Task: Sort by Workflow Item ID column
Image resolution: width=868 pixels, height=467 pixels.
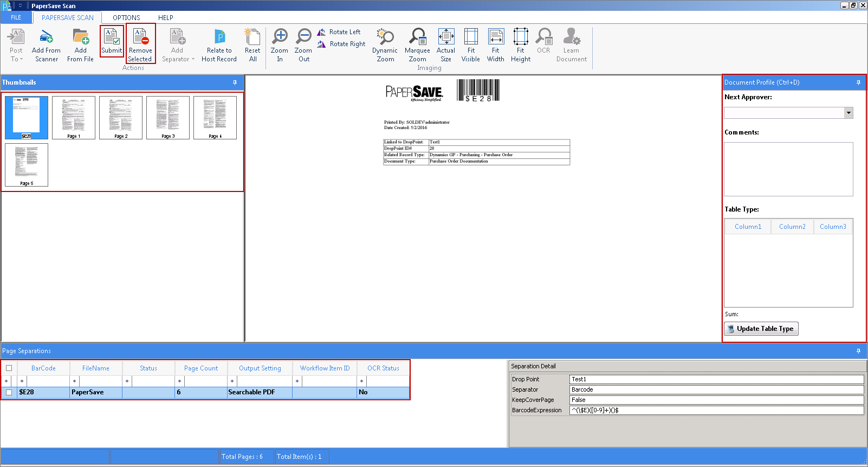Action: tap(325, 368)
